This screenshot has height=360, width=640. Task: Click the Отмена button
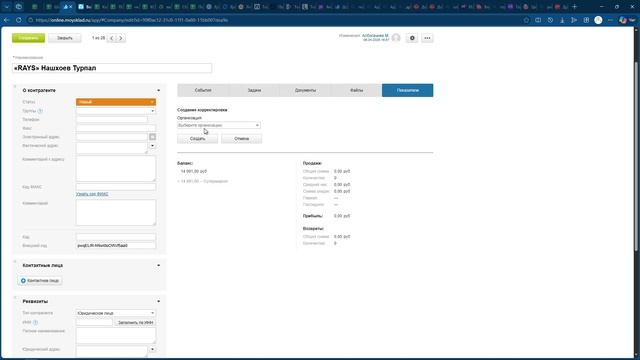click(x=242, y=139)
